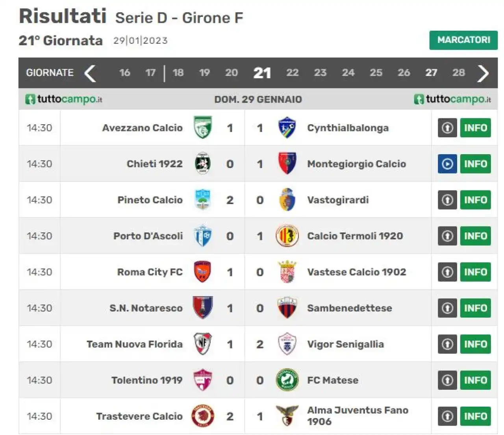Show next giornate with right chevron
The image size is (504, 435).
(483, 73)
